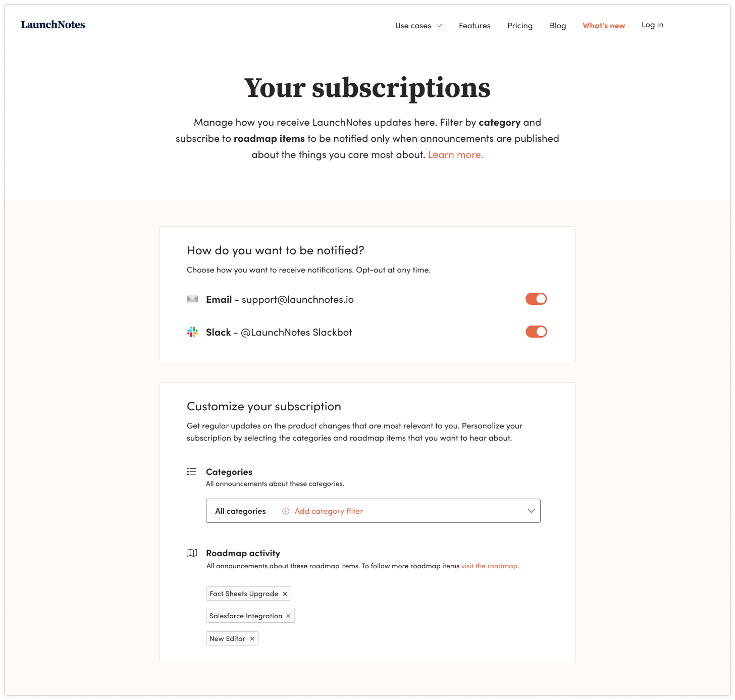Click the plus icon beside Add category filter

(286, 511)
